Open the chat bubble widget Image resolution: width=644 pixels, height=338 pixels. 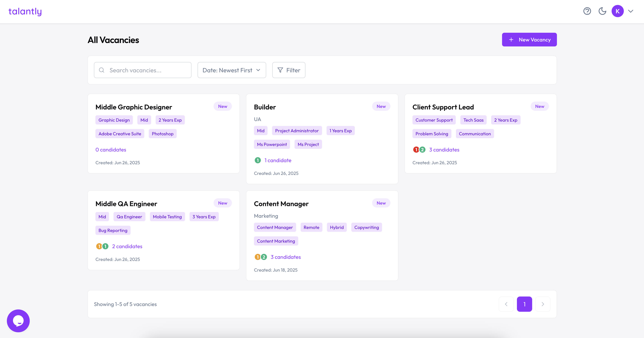(18, 321)
